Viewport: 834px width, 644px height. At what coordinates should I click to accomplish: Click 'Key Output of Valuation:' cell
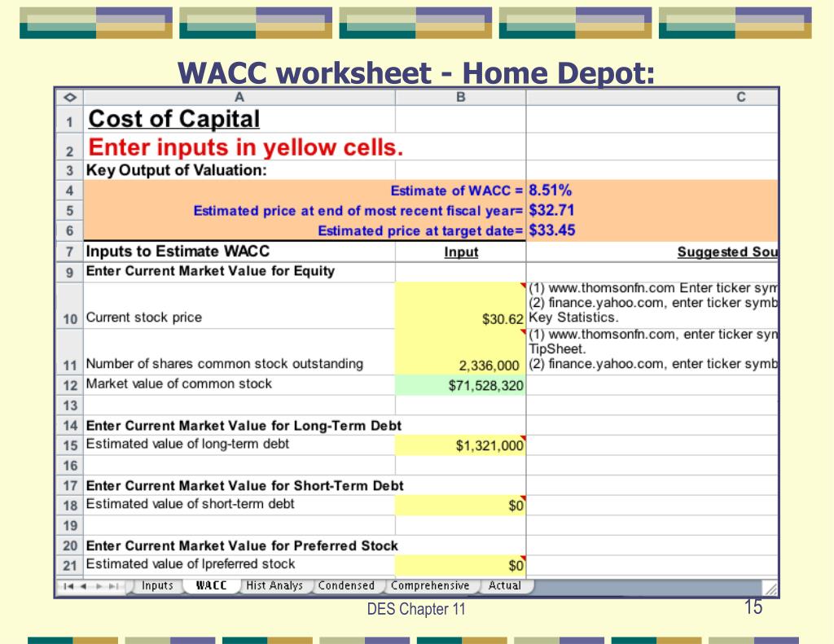pyautogui.click(x=177, y=170)
